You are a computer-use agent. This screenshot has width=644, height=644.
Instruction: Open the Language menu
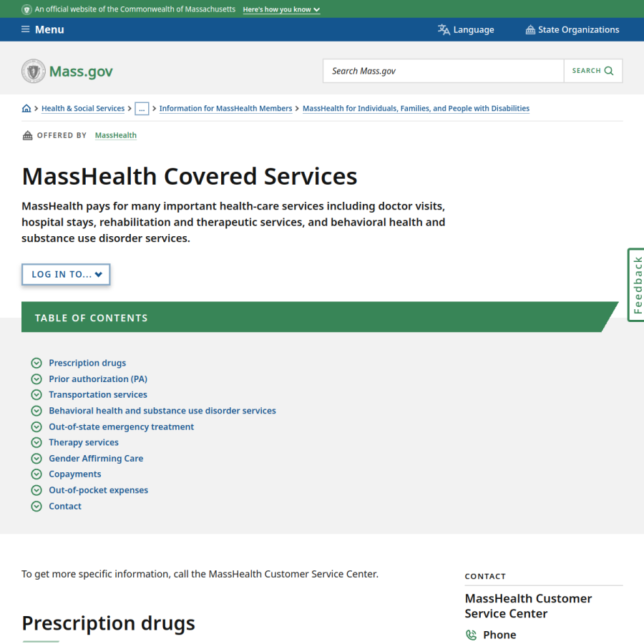[466, 29]
